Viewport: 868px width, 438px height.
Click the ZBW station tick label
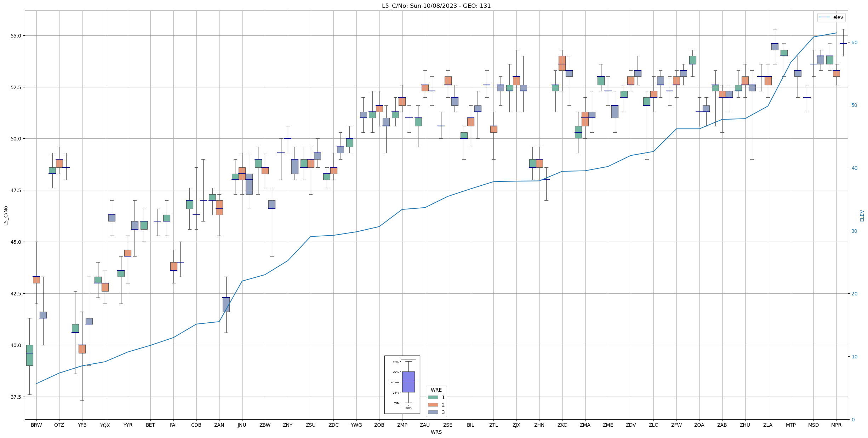point(265,425)
